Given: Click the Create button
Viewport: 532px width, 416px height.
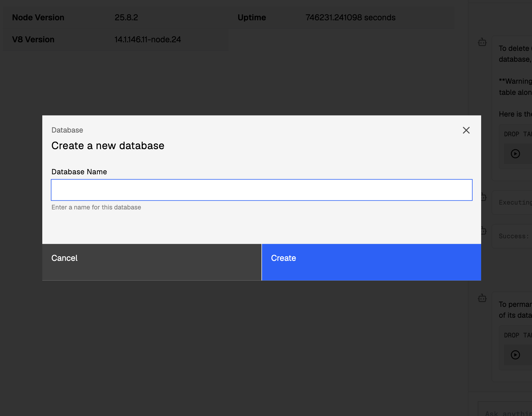Looking at the screenshot, I should 371,262.
